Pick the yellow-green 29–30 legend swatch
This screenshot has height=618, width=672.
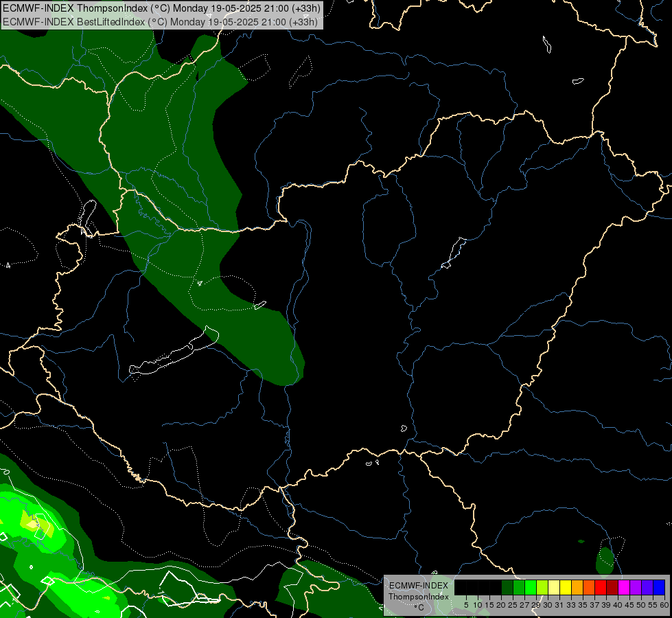(542, 587)
